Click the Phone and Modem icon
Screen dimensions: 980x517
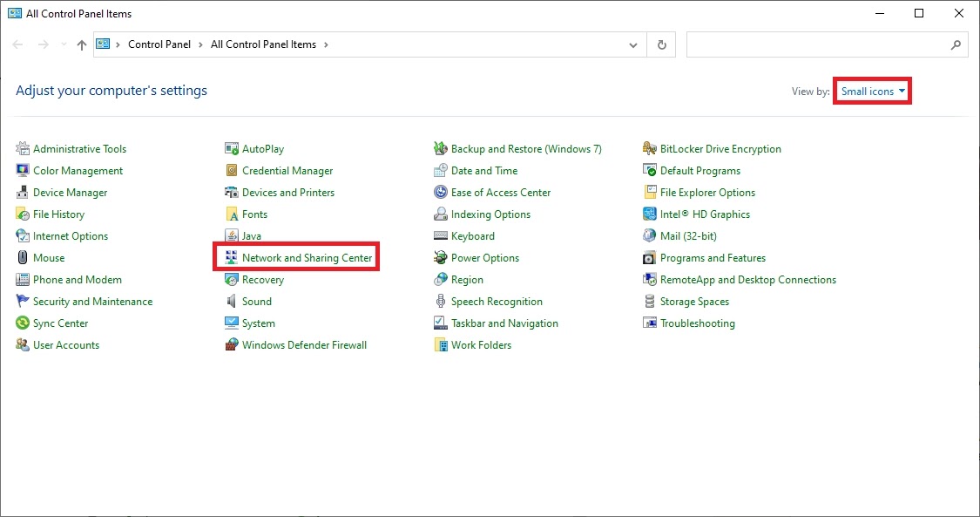point(23,280)
